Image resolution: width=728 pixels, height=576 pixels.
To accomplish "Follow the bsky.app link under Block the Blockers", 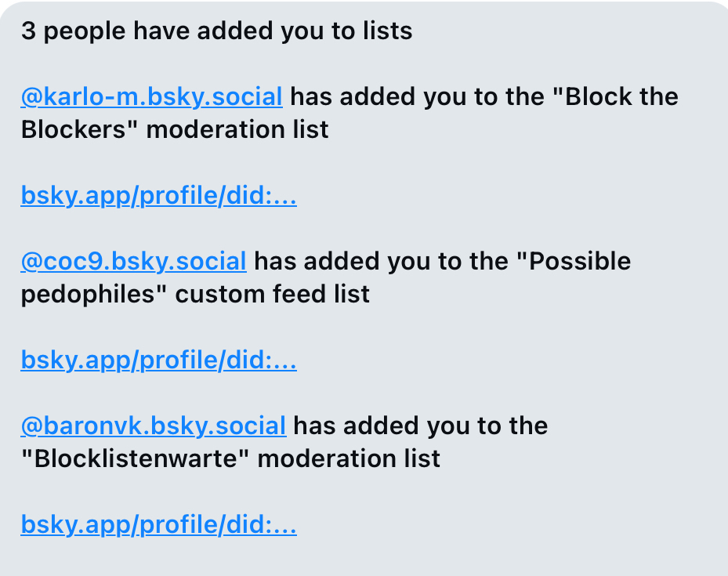I will (x=158, y=196).
